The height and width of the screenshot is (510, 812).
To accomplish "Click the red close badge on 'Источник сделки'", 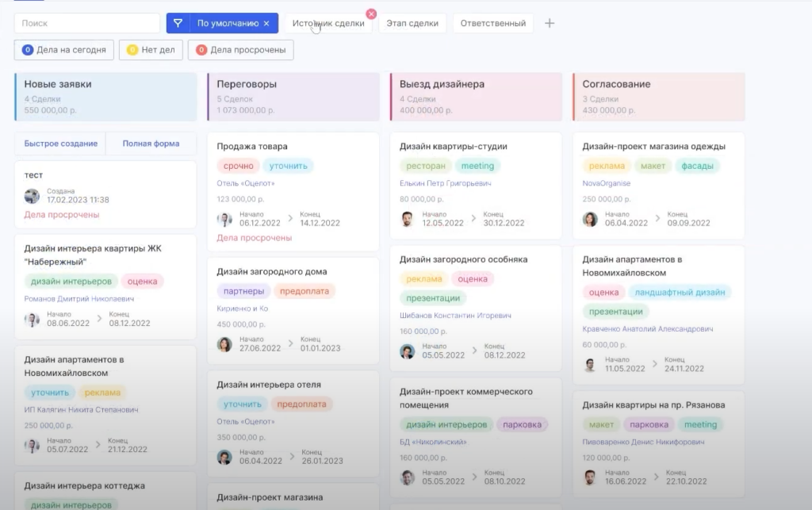I will coord(370,13).
